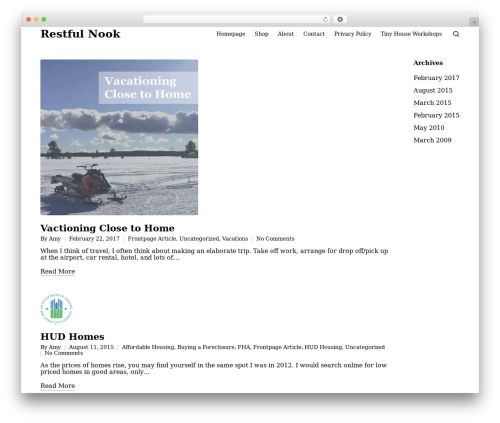
Task: Open HUD Homes post title
Action: pyautogui.click(x=72, y=337)
